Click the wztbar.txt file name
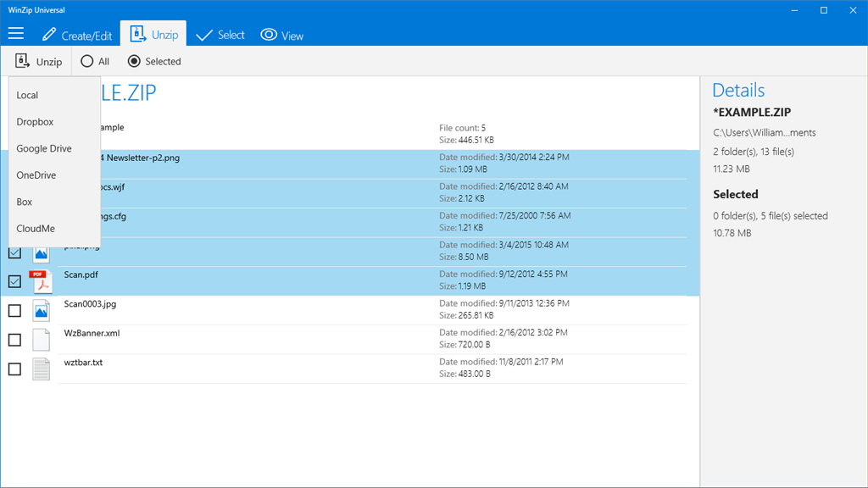This screenshot has height=488, width=868. pos(83,363)
